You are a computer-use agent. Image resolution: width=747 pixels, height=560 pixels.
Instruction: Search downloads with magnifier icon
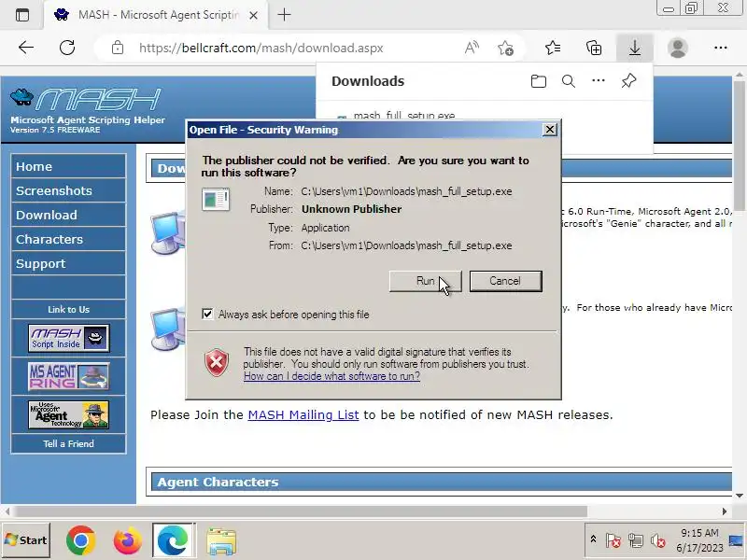point(568,81)
